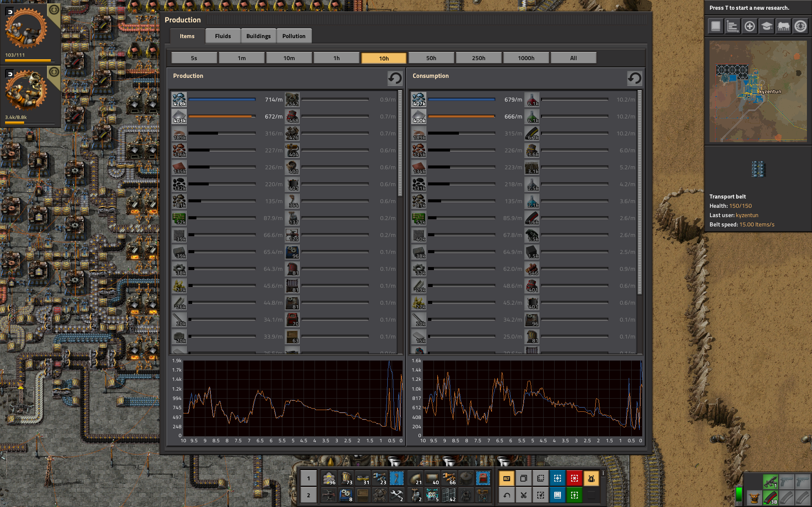Viewport: 812px width, 507px height.
Task: Open the trains overview locomotive icon
Action: click(783, 26)
